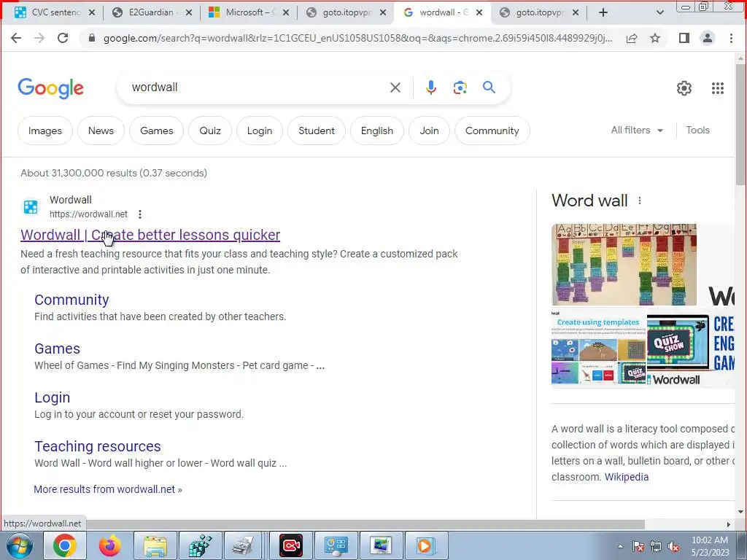This screenshot has width=747, height=560.
Task: Switch to the E2Guardian tab
Action: (x=151, y=12)
